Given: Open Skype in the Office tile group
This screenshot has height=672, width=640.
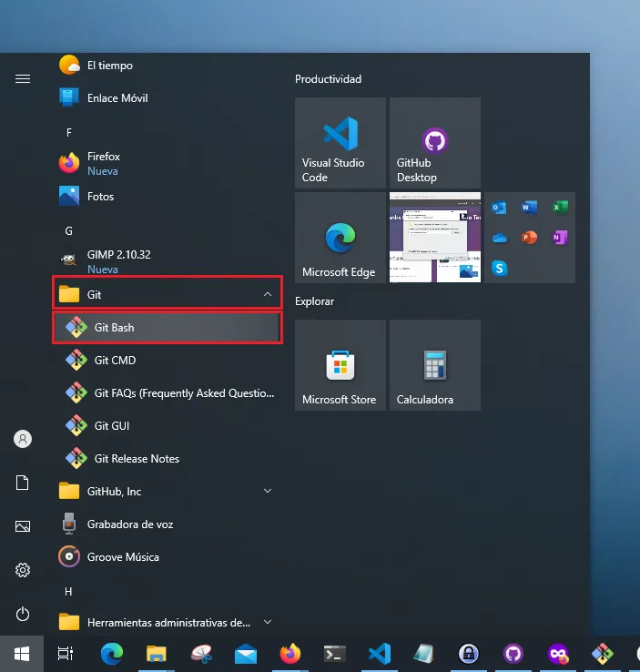Looking at the screenshot, I should pos(500,269).
